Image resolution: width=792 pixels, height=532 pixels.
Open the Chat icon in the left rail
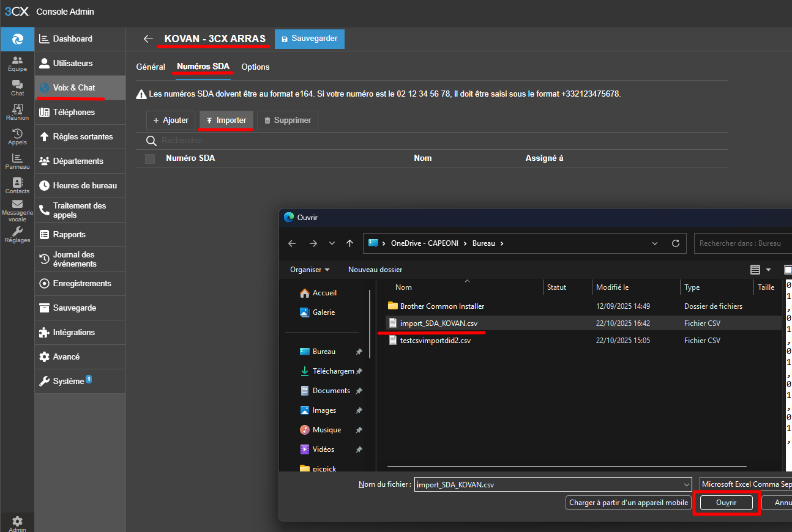(x=17, y=88)
